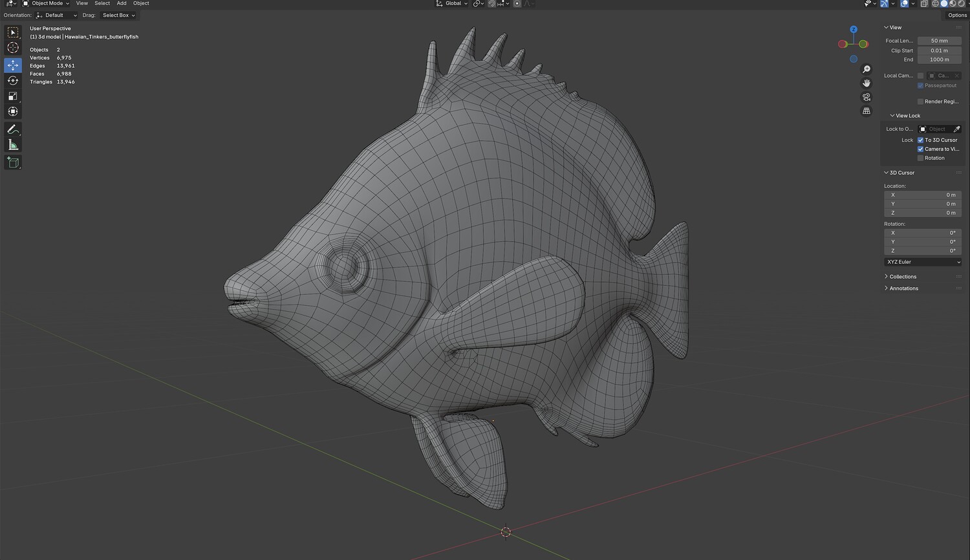Pick the Scale tool

pos(13,96)
